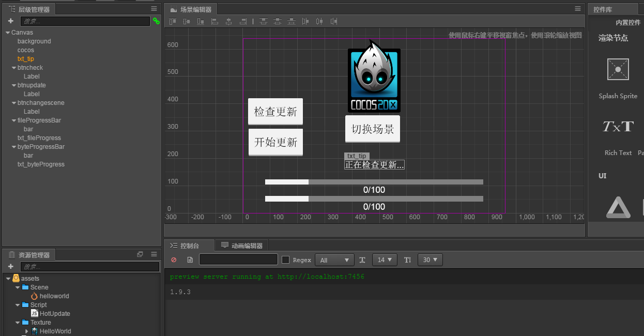
Task: Open the line height 30 dropdown
Action: pos(431,260)
